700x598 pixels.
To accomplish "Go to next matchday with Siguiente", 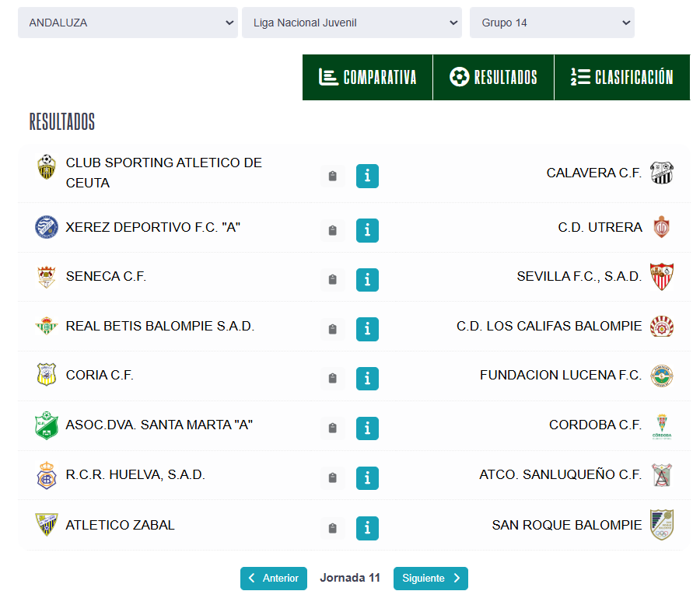I will pos(431,579).
